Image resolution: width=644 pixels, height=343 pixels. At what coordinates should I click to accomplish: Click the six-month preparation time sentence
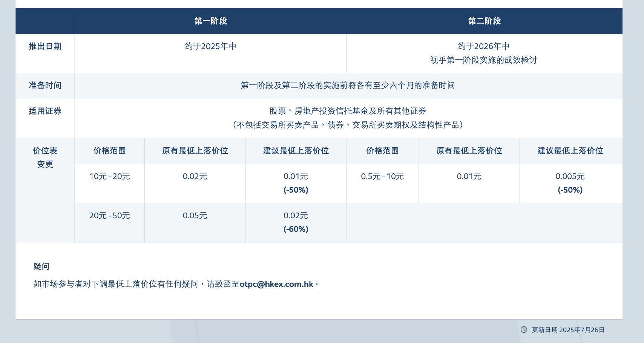(348, 86)
